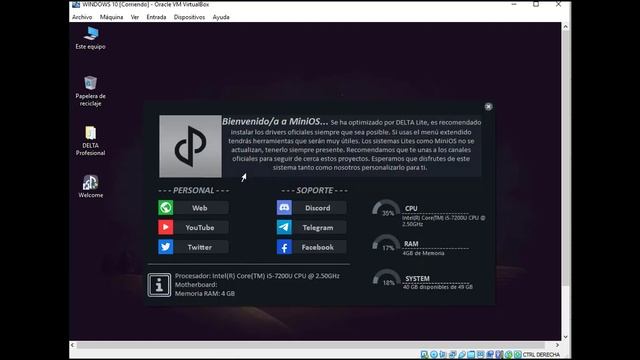
Task: Click the SYSTEM 18% disk gauge
Action: pos(387,278)
